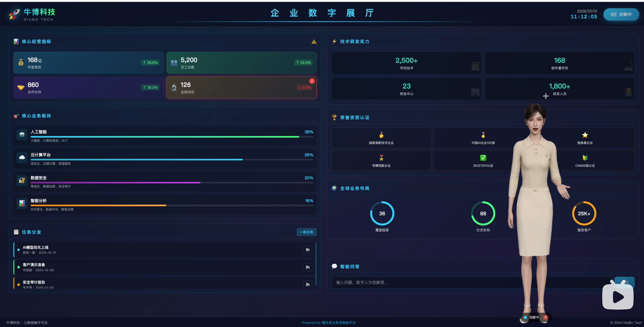Click the 人工智能 robot icon
The image size is (644, 327).
click(x=22, y=134)
